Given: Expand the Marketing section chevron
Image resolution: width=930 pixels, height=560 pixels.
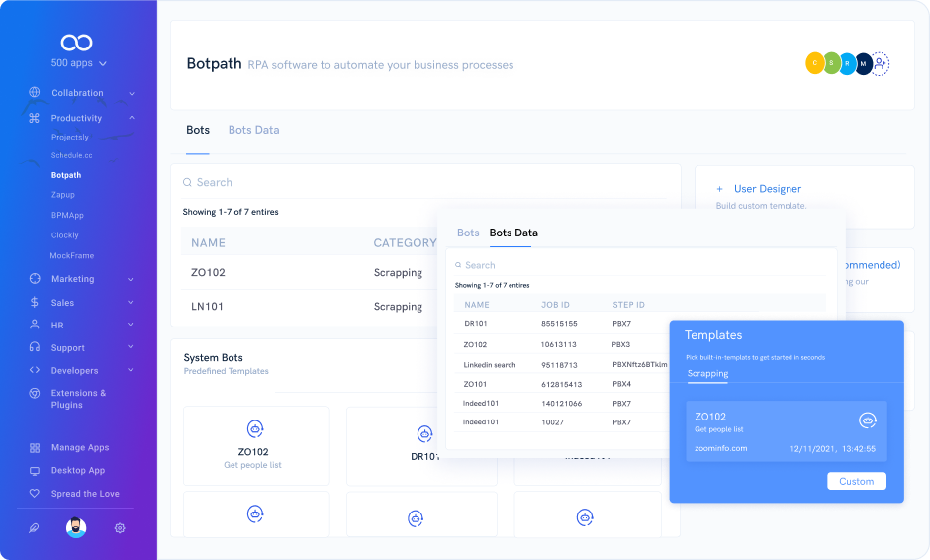Looking at the screenshot, I should (131, 279).
